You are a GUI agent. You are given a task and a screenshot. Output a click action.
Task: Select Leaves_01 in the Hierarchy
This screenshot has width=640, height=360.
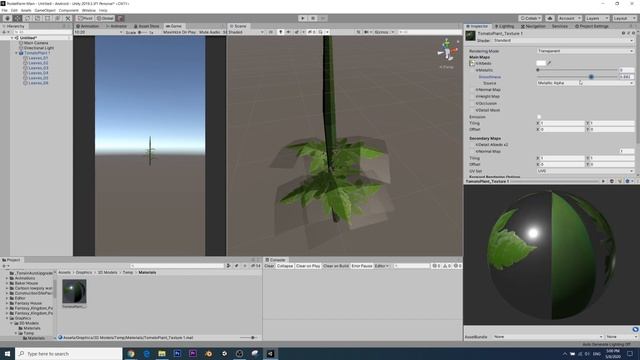38,58
